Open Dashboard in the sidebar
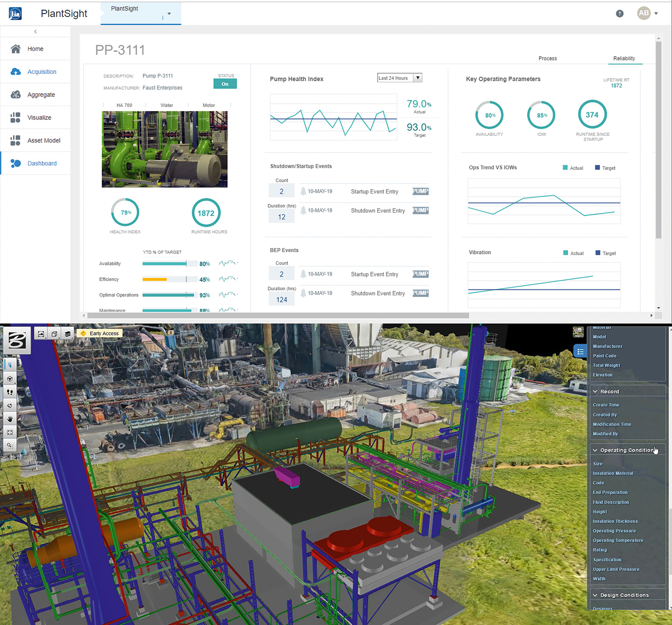The width and height of the screenshot is (672, 625). point(36,163)
